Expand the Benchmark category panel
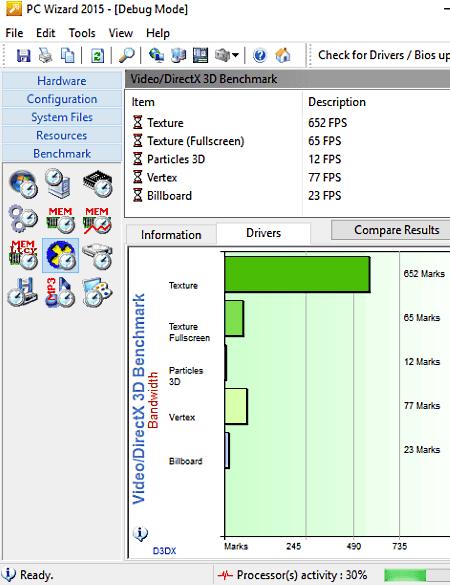Screen dimensions: 450x585 click(62, 153)
